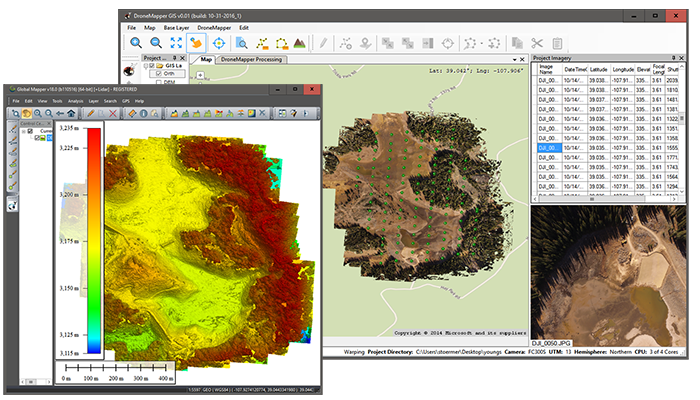The width and height of the screenshot is (700, 400).
Task: Switch to the Map tab
Action: [206, 59]
